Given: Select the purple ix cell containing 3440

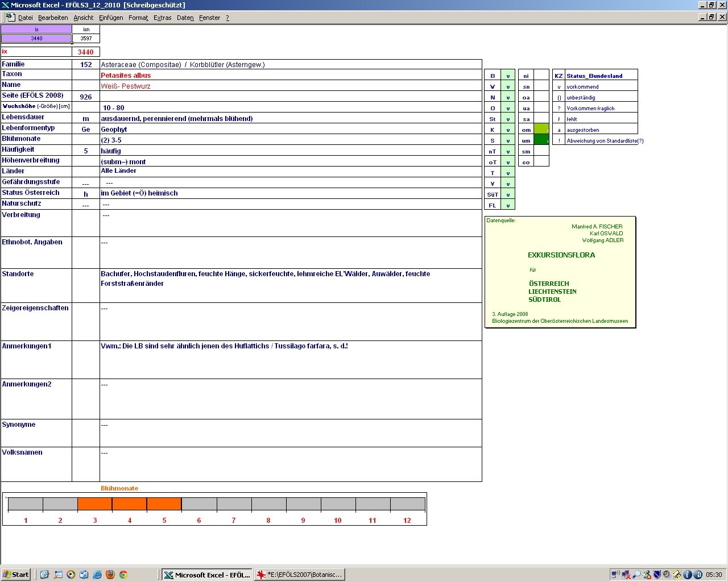Looking at the screenshot, I should click(x=36, y=39).
